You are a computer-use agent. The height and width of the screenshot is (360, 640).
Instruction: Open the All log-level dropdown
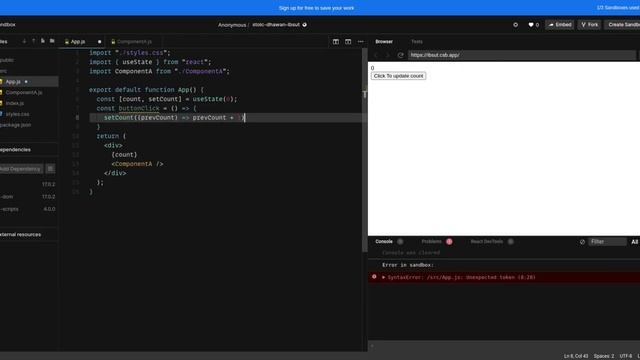click(x=635, y=242)
